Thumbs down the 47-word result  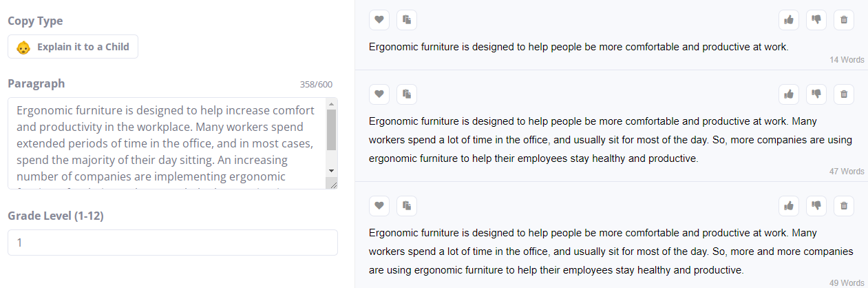(x=816, y=94)
